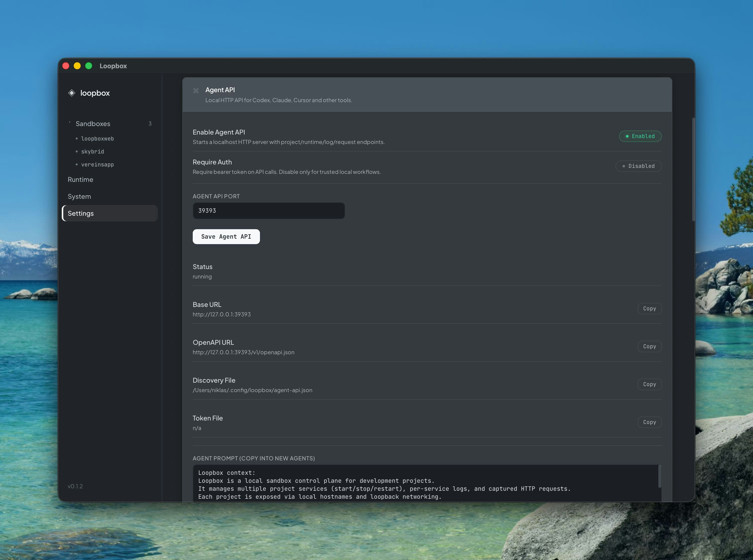Click the status dot next to skybrid
This screenshot has height=560, width=753.
tap(77, 151)
